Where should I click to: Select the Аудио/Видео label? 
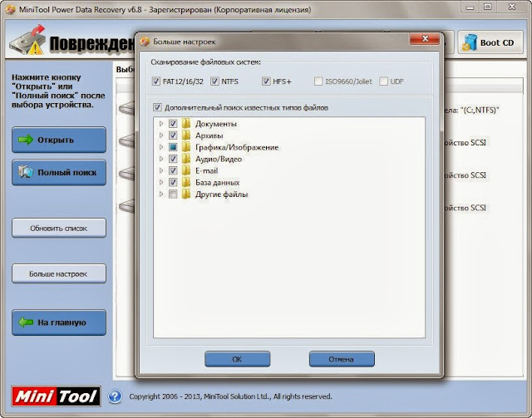(219, 159)
